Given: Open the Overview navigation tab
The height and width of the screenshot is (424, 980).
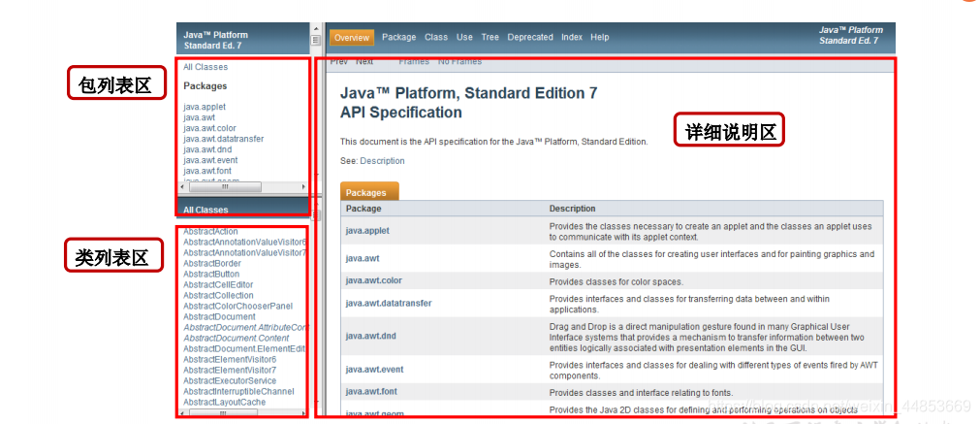Looking at the screenshot, I should click(x=351, y=38).
